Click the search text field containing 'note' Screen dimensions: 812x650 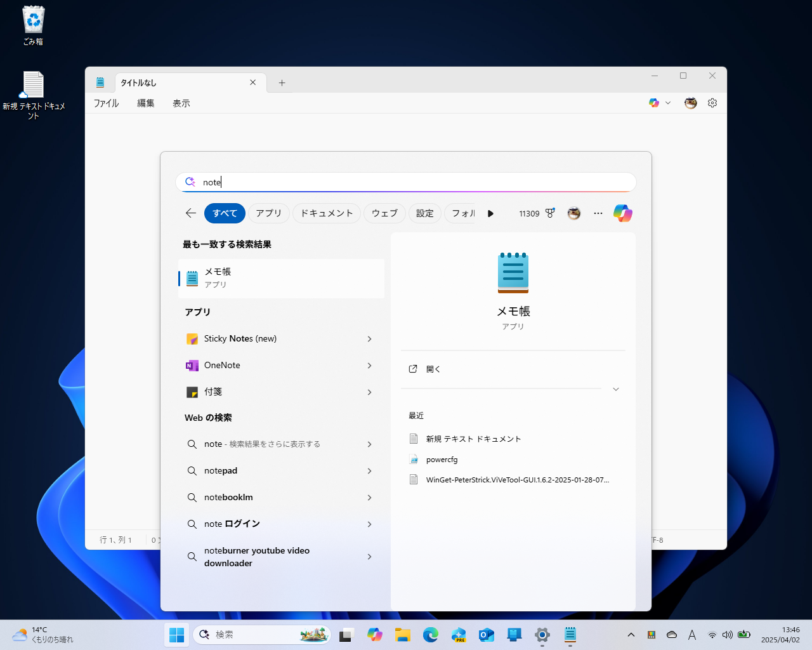[x=406, y=182]
